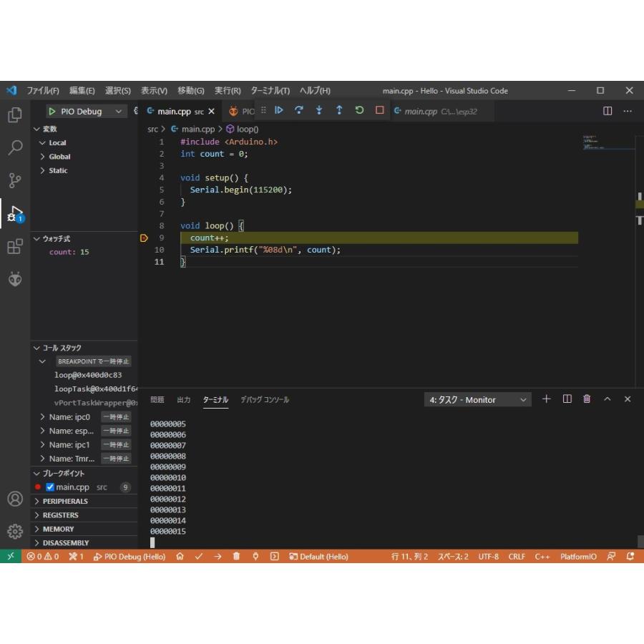Expand the PERIPHERALS section
644x644 pixels.
64,502
